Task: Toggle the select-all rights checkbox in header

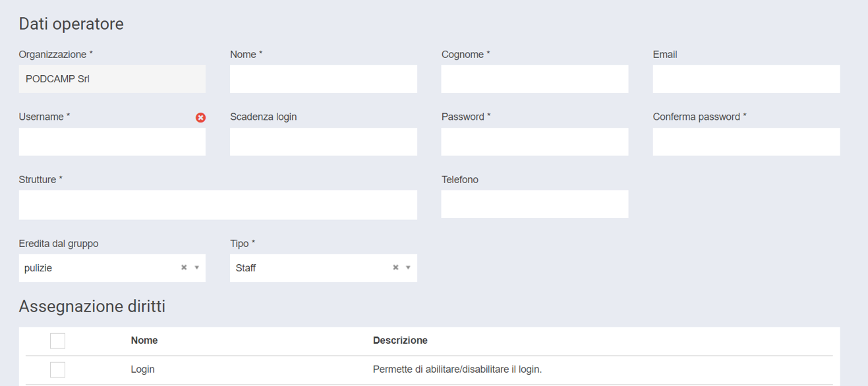Action: (57, 341)
